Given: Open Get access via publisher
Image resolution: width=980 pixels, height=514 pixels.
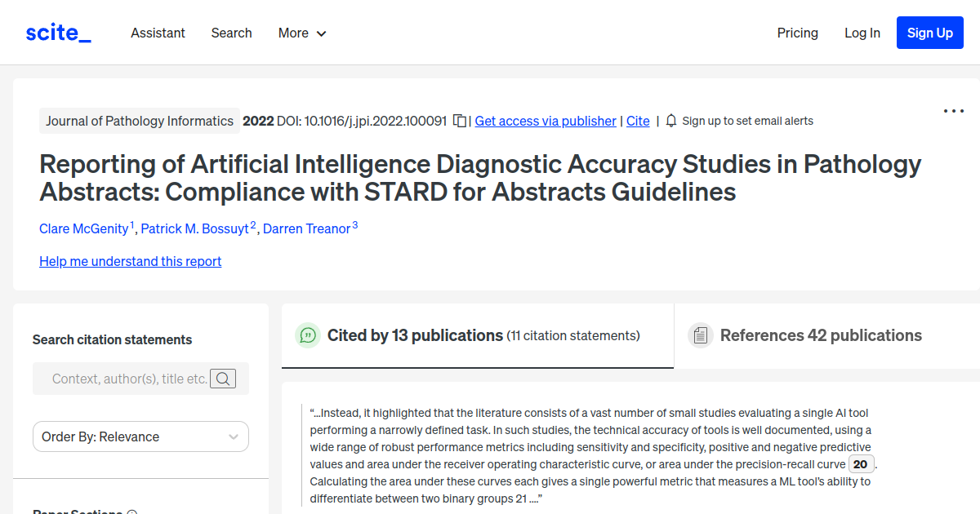Looking at the screenshot, I should (545, 120).
